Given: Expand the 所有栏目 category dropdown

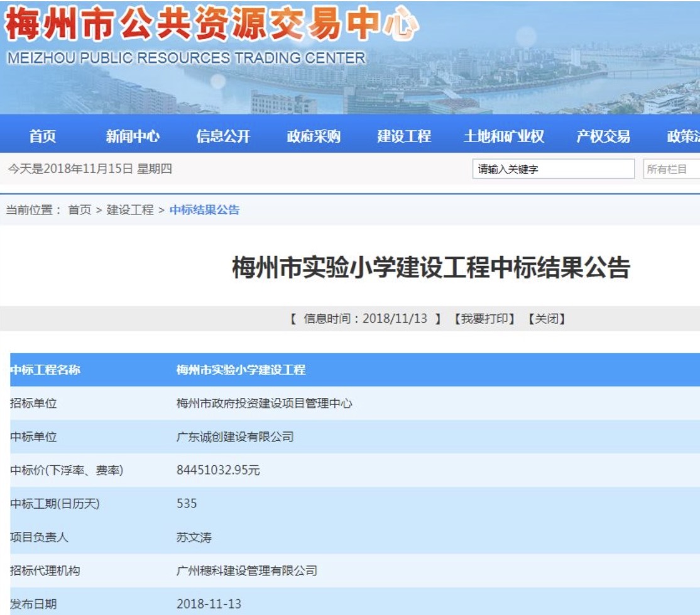Looking at the screenshot, I should tap(671, 169).
